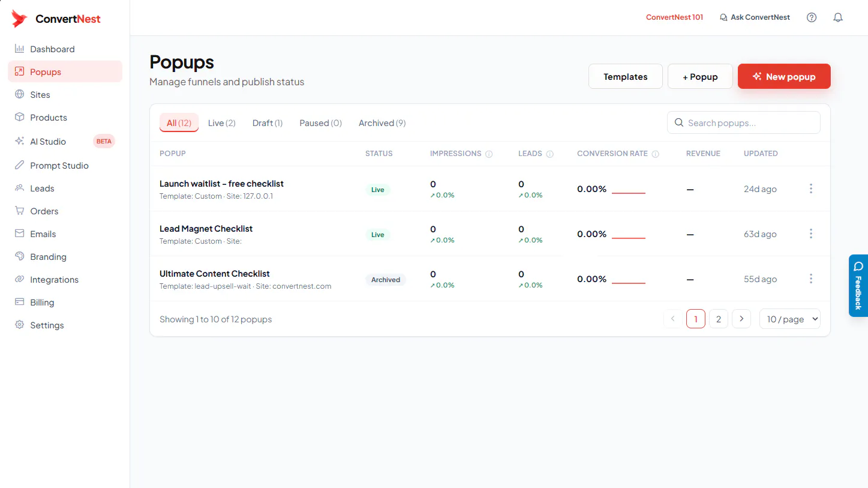Open the notifications bell

tap(838, 17)
